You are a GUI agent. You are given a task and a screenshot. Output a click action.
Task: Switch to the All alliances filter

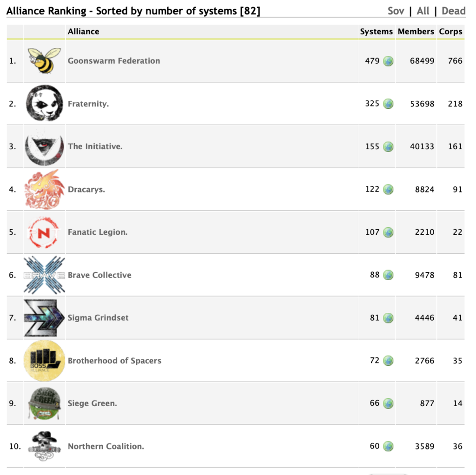[423, 11]
